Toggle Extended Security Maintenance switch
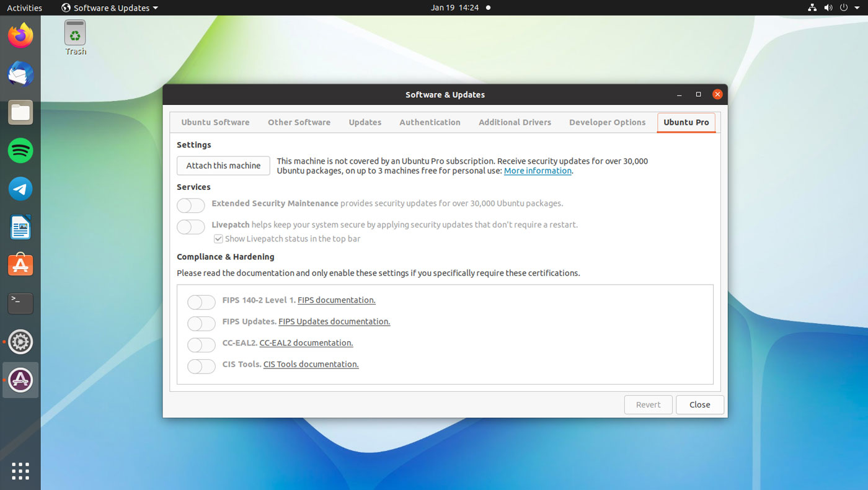This screenshot has height=490, width=868. click(191, 205)
